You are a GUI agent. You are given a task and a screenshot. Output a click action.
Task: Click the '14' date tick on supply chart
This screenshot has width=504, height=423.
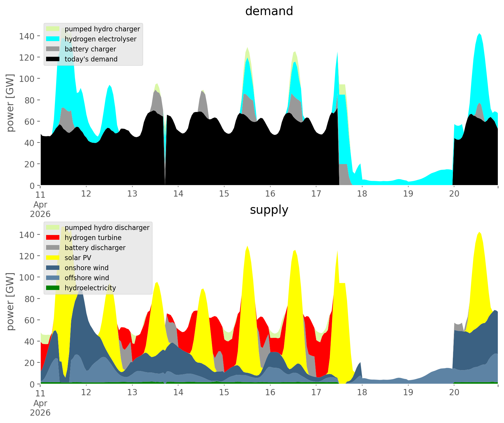(x=178, y=393)
